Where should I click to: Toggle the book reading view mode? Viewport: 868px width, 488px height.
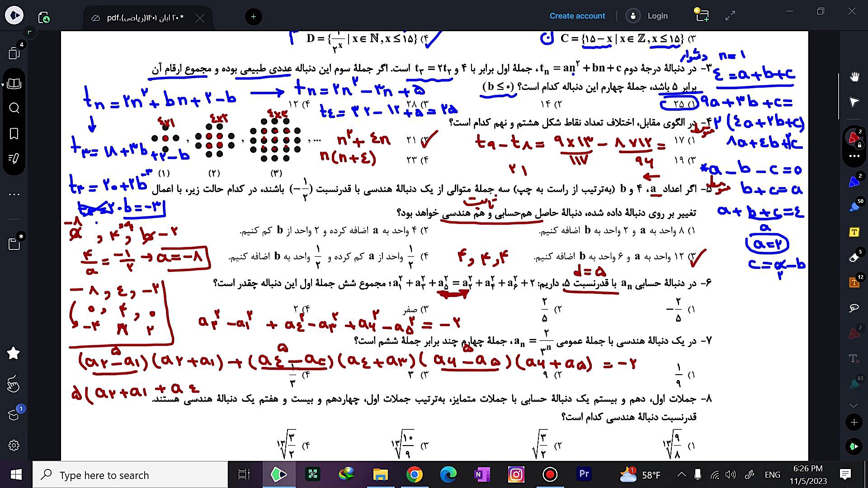(14, 84)
